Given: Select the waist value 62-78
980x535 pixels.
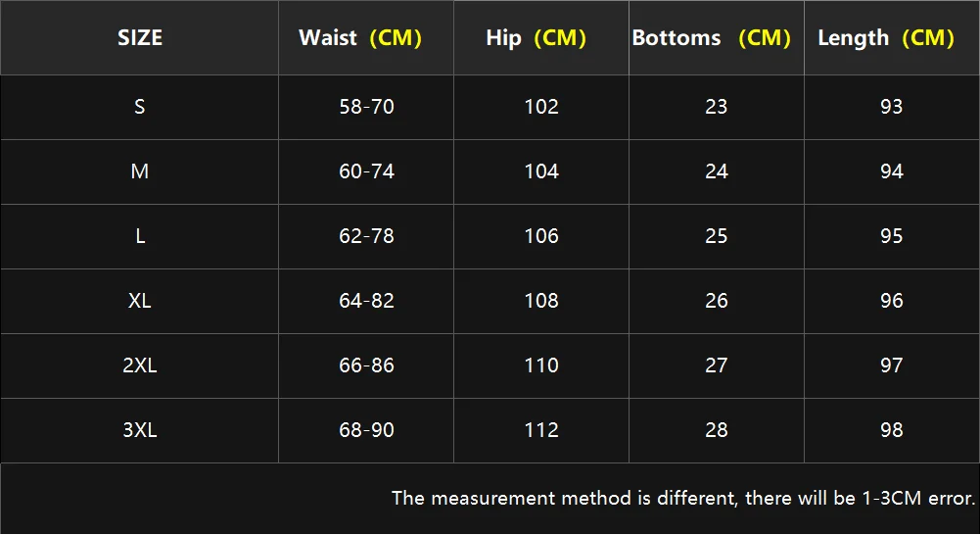Looking at the screenshot, I should [x=366, y=236].
